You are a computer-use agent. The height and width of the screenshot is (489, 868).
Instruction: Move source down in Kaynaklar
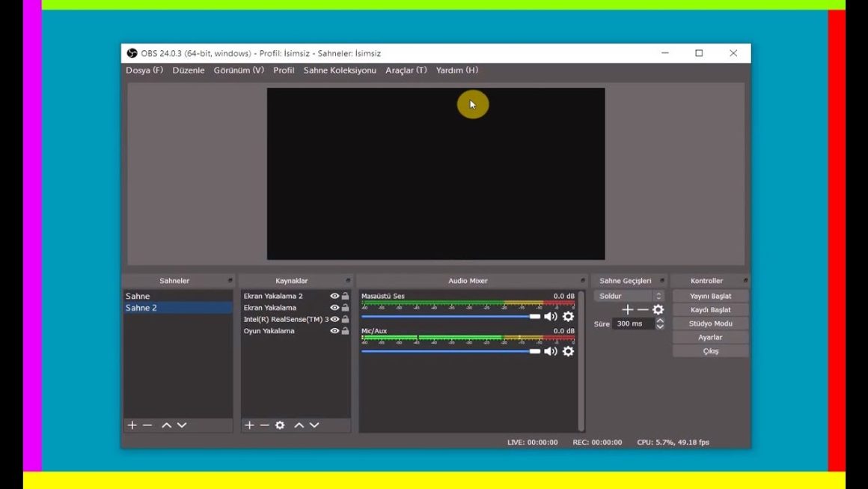[314, 425]
